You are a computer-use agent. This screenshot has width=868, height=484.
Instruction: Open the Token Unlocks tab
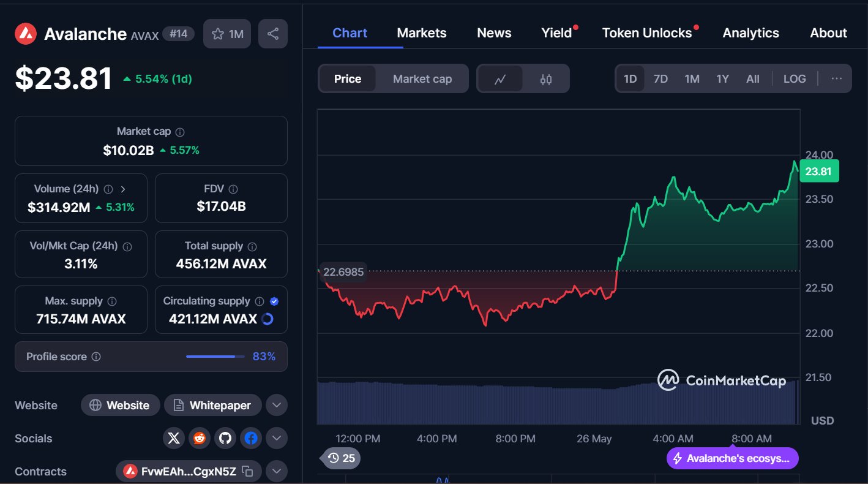click(647, 33)
